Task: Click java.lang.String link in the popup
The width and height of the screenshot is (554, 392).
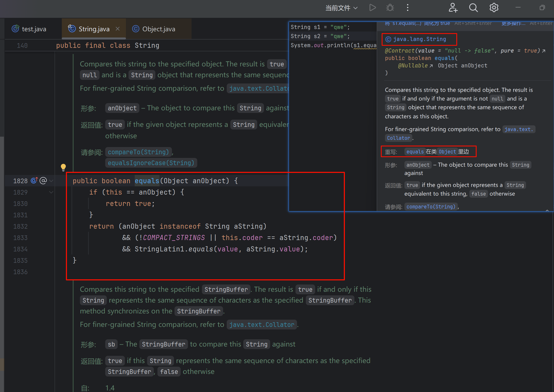Action: 419,39
